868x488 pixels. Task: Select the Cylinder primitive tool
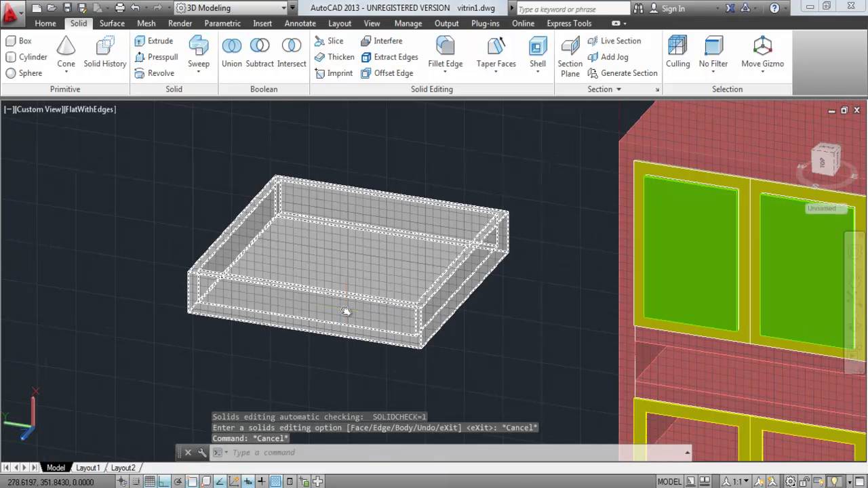(26, 57)
